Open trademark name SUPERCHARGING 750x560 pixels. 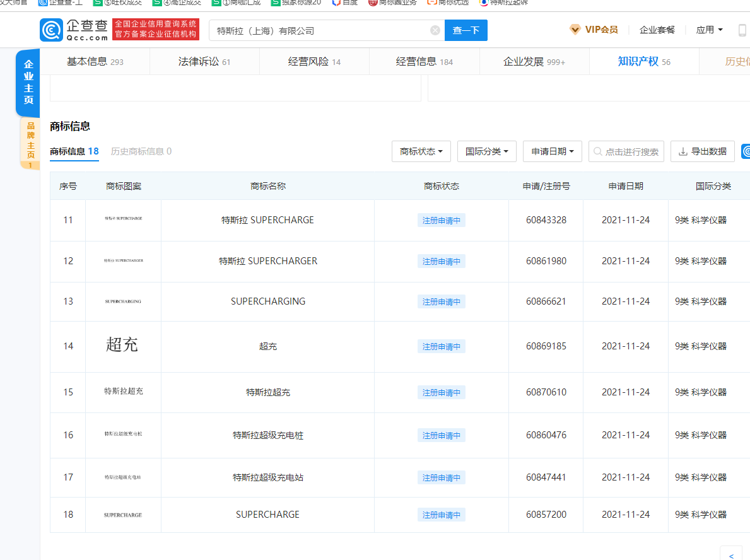pos(268,301)
